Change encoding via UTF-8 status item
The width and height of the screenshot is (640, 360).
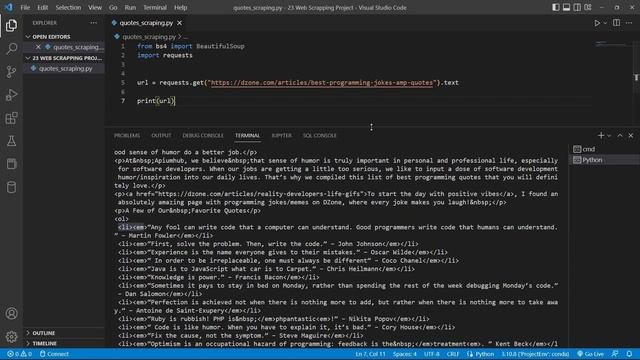click(x=431, y=354)
